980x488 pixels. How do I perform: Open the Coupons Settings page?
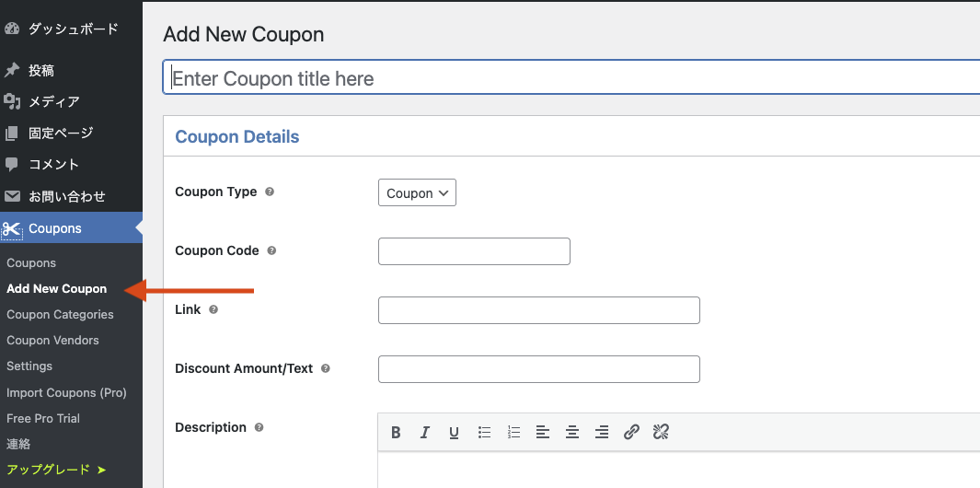(29, 366)
